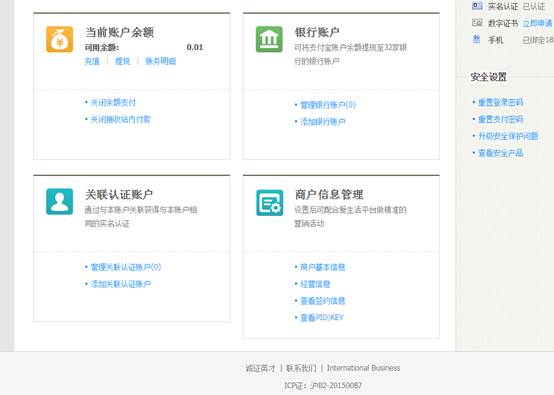Click 诚征英才 footer link

tap(260, 368)
